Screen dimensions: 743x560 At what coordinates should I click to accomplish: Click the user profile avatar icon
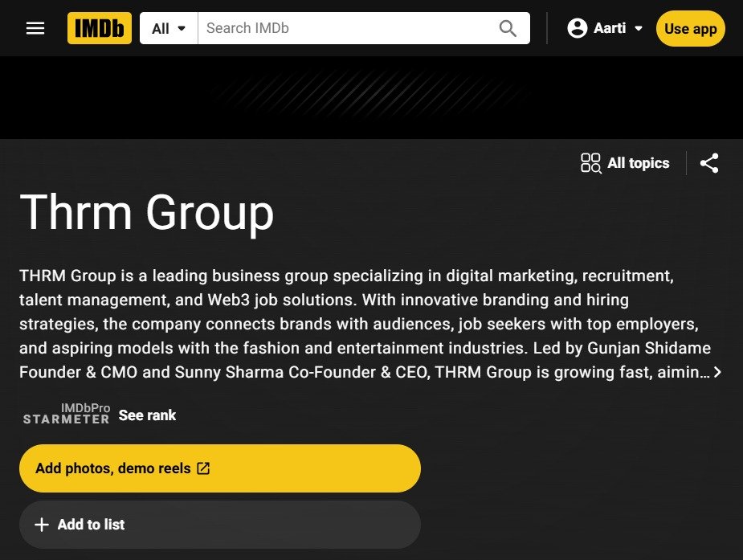577,27
